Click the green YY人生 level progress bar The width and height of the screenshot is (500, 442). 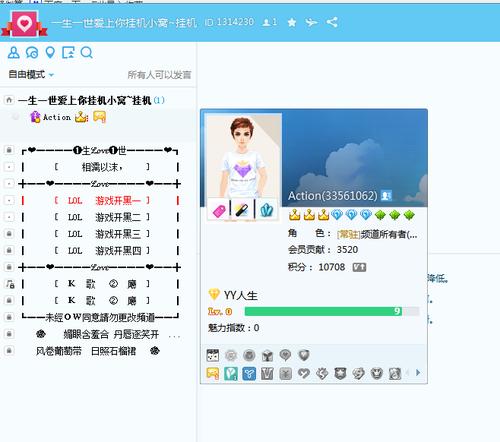coord(332,311)
